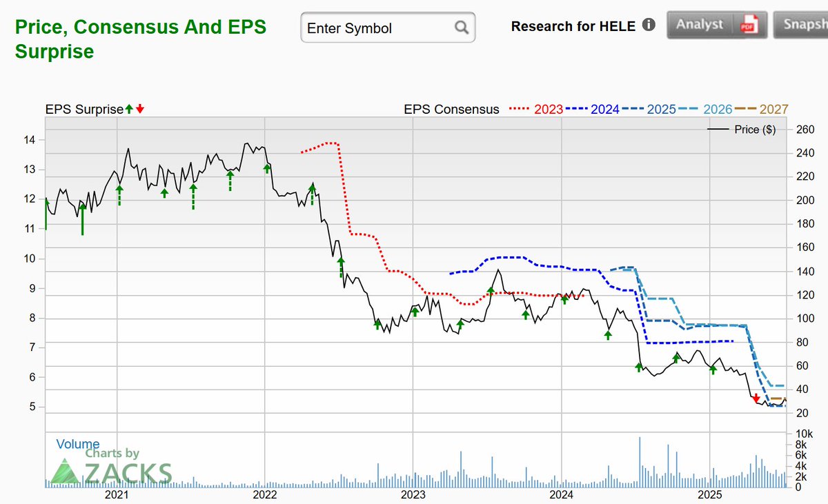Click the EPS Consensus legend label
The height and width of the screenshot is (504, 828).
[x=452, y=109]
